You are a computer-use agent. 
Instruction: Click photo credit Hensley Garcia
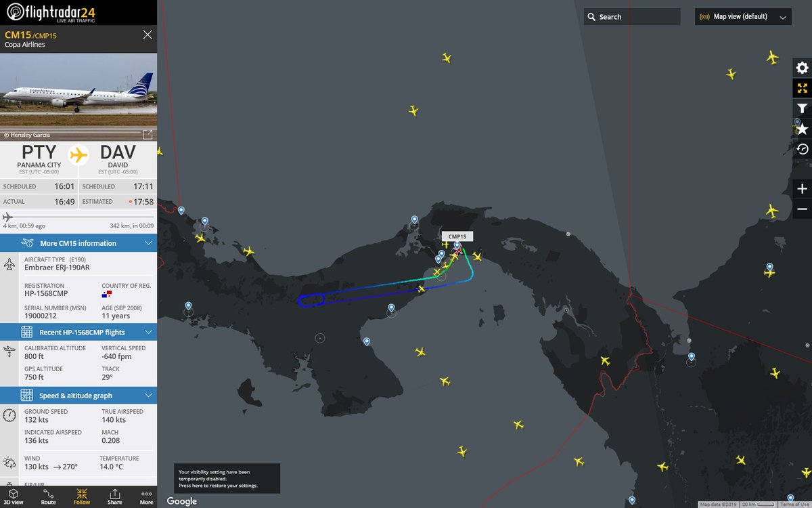point(26,135)
